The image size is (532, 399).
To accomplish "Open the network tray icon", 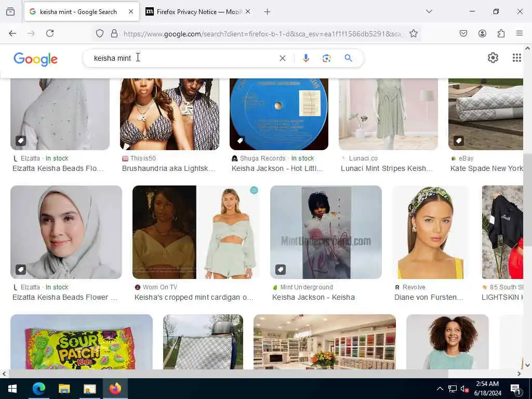I will click(453, 389).
